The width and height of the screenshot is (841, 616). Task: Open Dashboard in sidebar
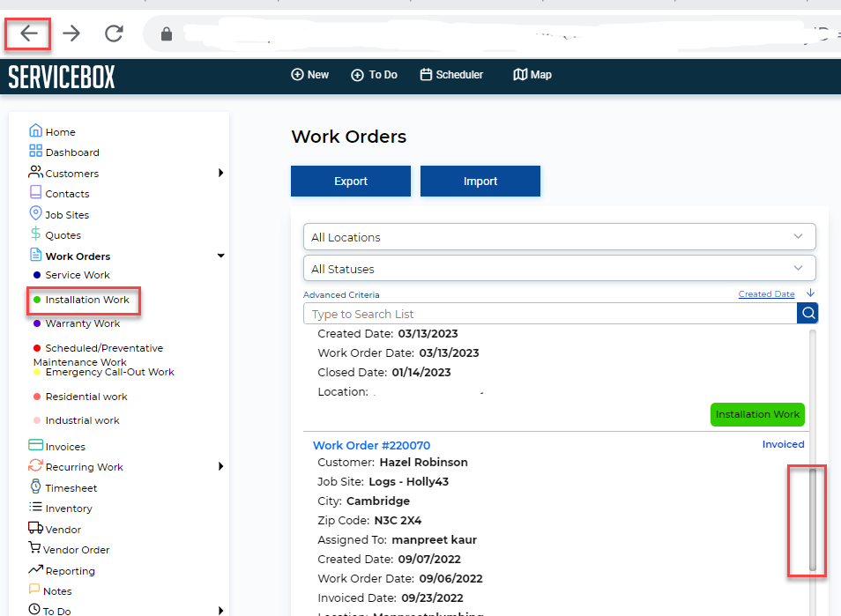click(x=72, y=152)
